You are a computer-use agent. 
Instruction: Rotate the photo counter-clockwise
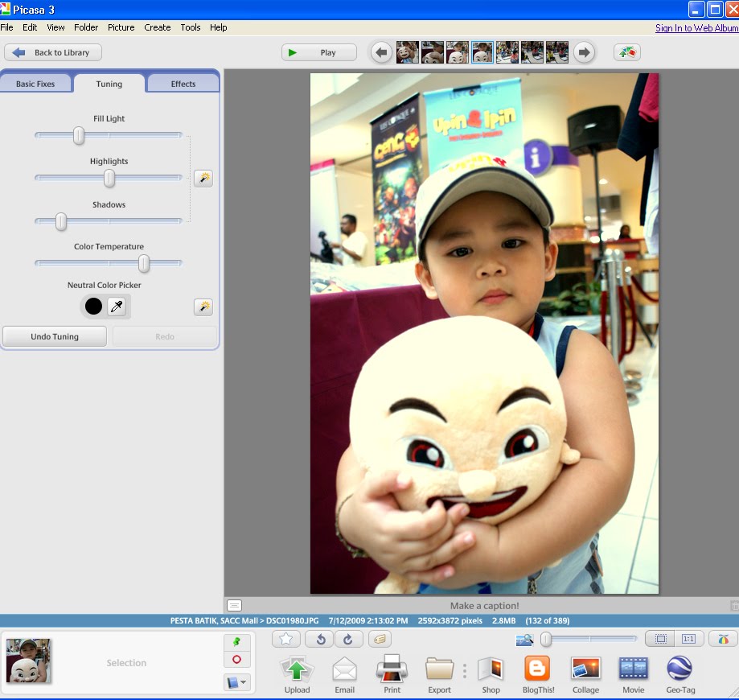[x=319, y=639]
